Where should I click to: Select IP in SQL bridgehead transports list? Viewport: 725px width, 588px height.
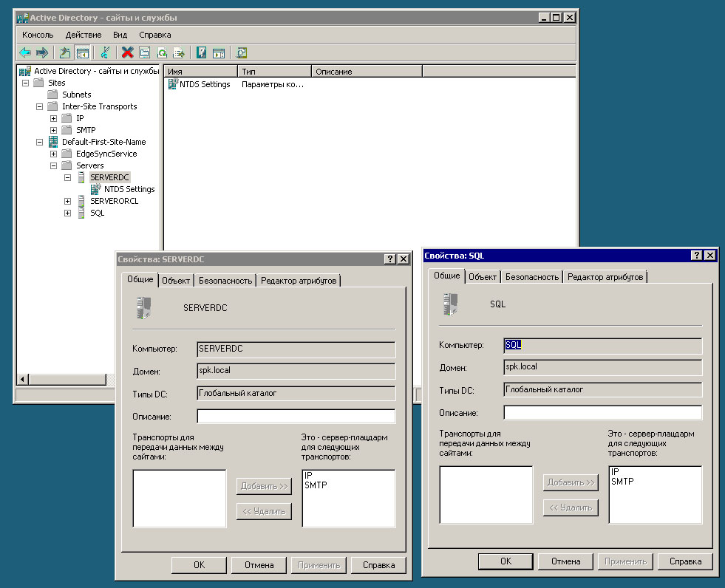(615, 472)
